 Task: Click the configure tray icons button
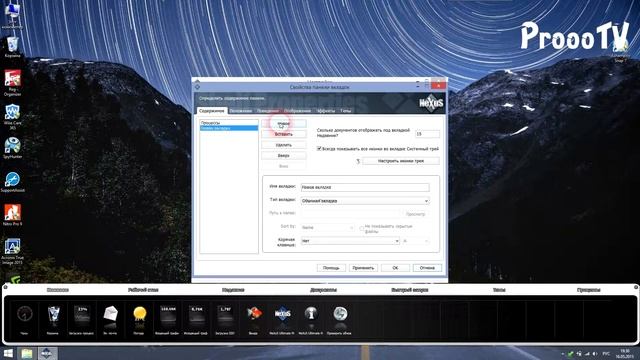[x=401, y=161]
